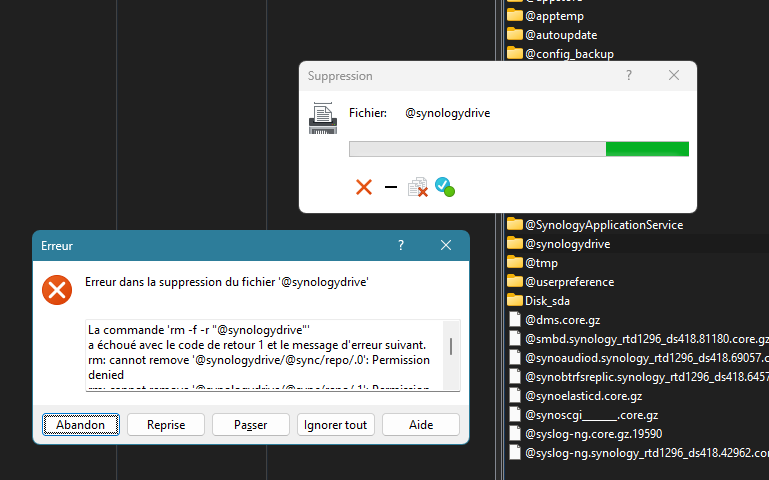Select the @dms.core.gz file

[x=562, y=320]
